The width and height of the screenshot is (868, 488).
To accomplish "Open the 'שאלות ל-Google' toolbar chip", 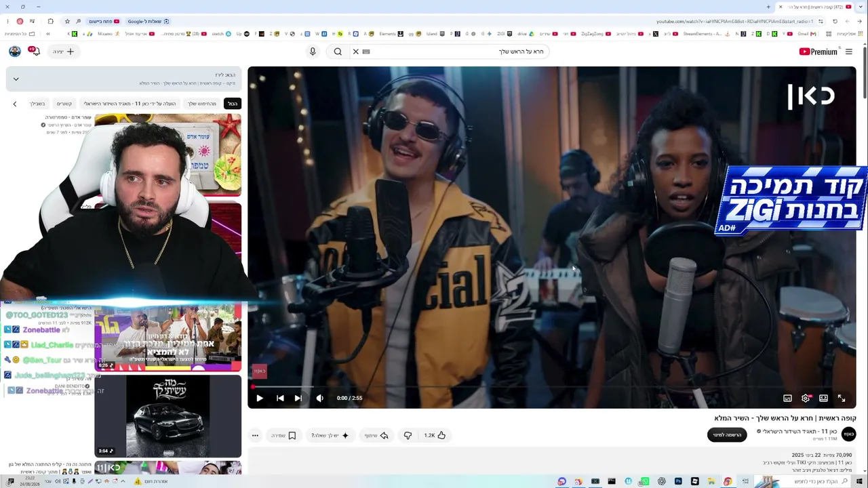I will [149, 21].
